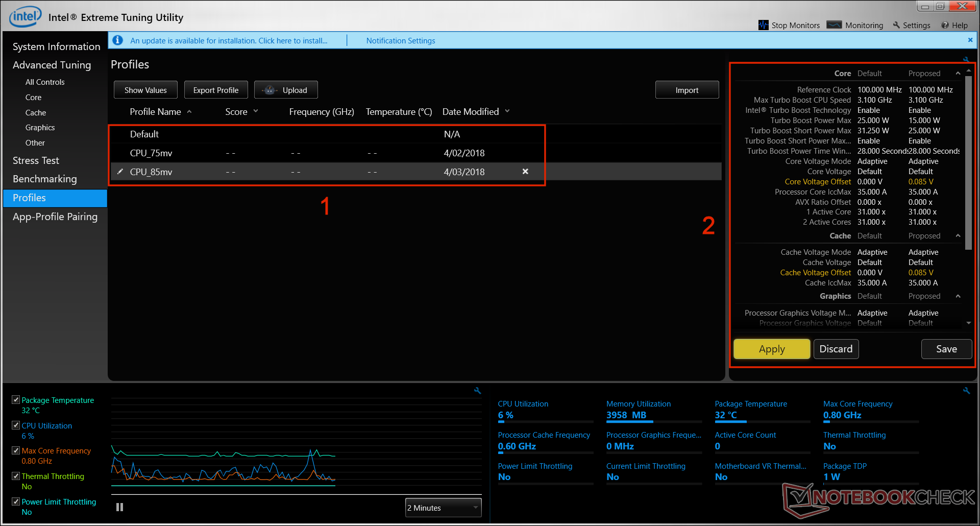The width and height of the screenshot is (980, 526).
Task: Sort by Score column arrow
Action: 256,111
